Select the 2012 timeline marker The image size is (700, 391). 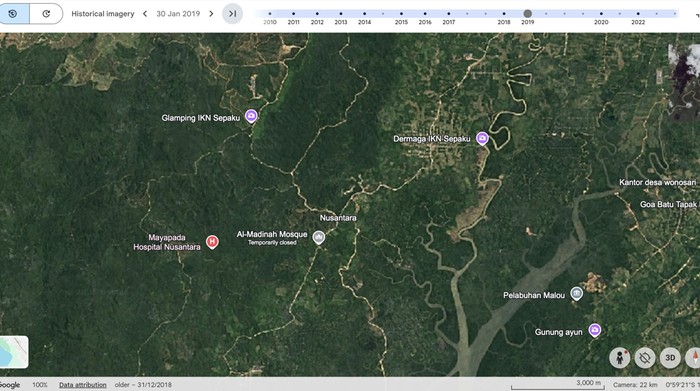[317, 14]
